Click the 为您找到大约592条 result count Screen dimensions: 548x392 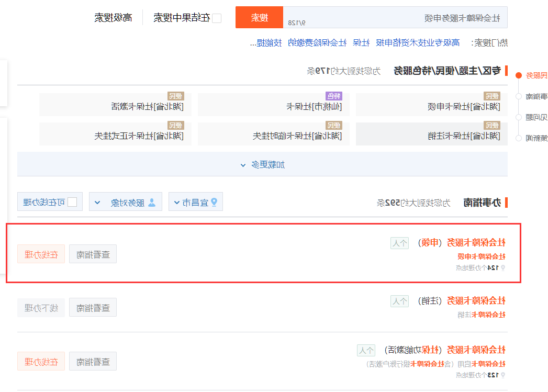tap(413, 203)
